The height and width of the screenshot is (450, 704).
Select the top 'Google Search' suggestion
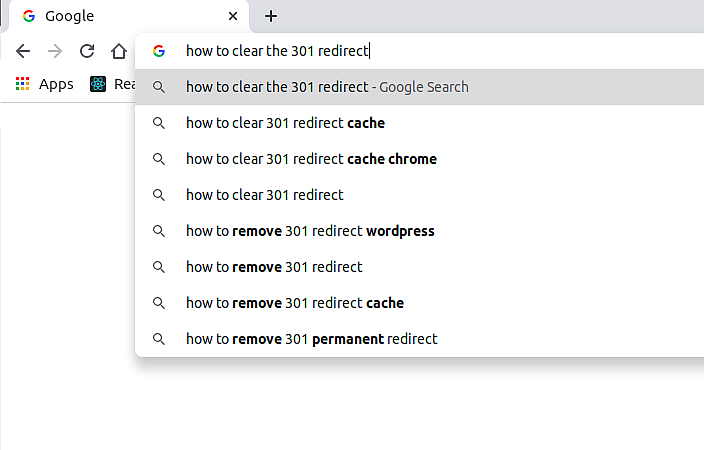327,87
